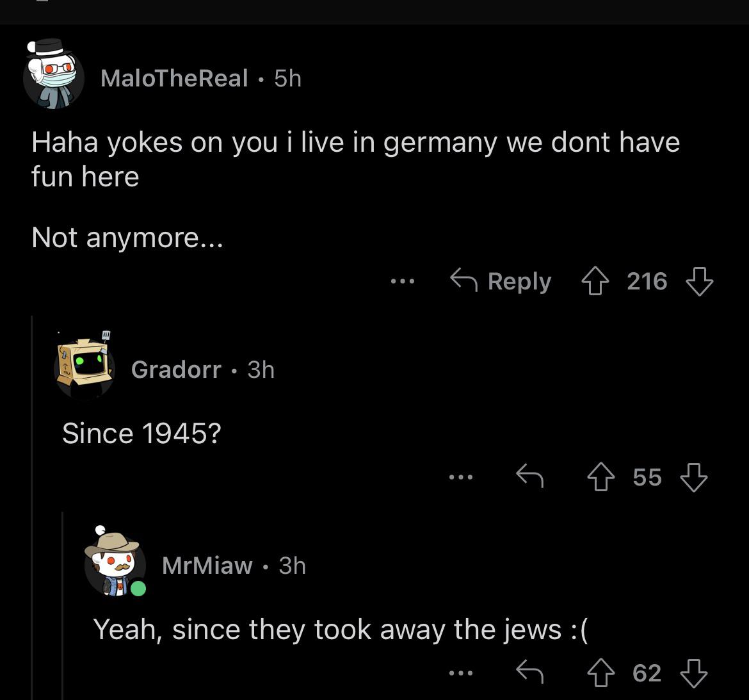Collapse thread via line beside Gradorr's comment
This screenshot has height=700, width=749.
click(x=32, y=507)
